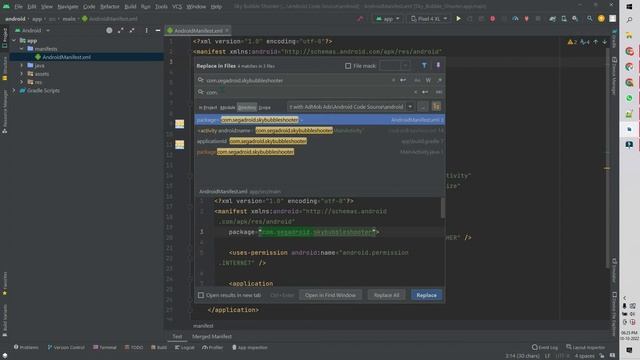The height and width of the screenshot is (360, 640).
Task: Click the Replace All button
Action: tap(387, 295)
